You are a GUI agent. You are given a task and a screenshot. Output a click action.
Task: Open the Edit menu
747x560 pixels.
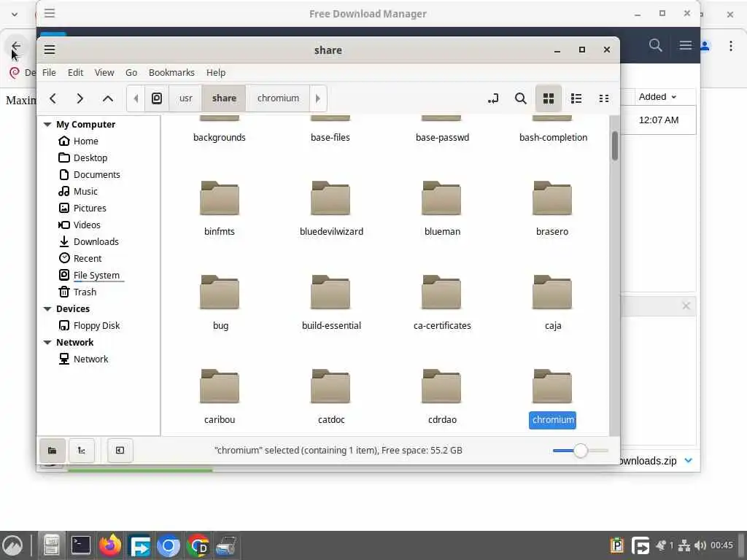pos(75,72)
